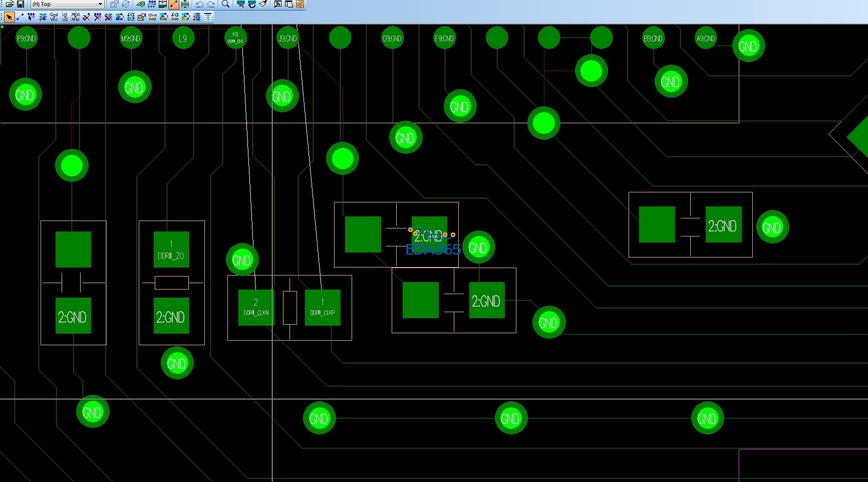The width and height of the screenshot is (868, 482).
Task: Click the PADS icon in the toolbar
Action: coord(300,4)
